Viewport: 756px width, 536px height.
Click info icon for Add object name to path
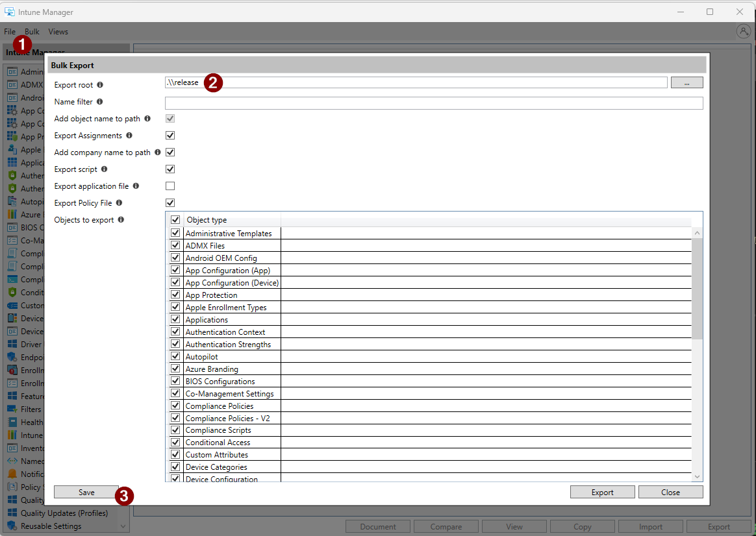pyautogui.click(x=147, y=119)
